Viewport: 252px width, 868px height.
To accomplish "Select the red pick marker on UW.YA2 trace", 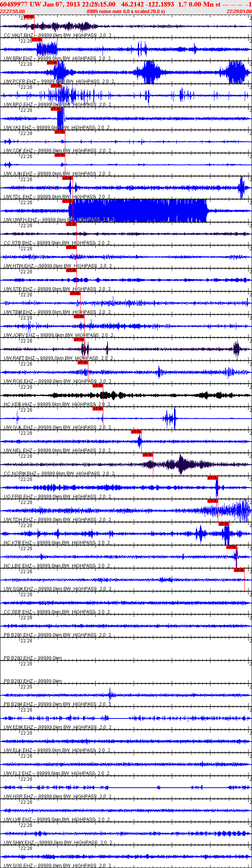I will (x=56, y=109).
